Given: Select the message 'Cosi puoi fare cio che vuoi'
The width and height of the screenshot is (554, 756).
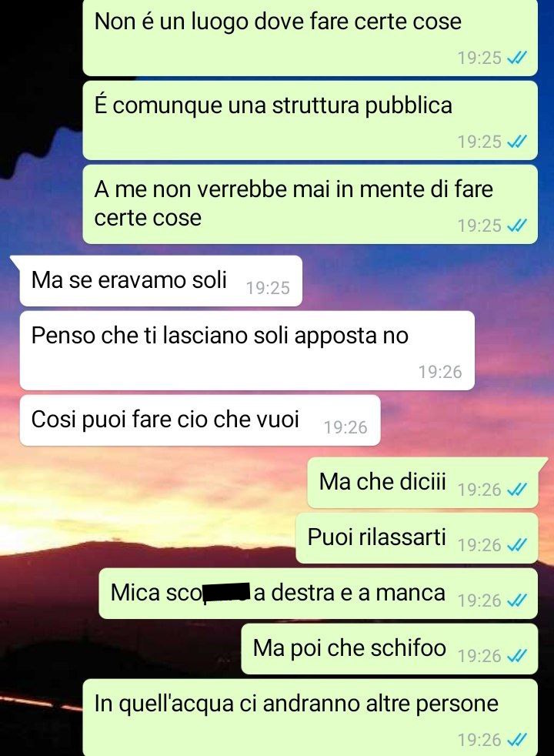Looking at the screenshot, I should click(x=200, y=420).
